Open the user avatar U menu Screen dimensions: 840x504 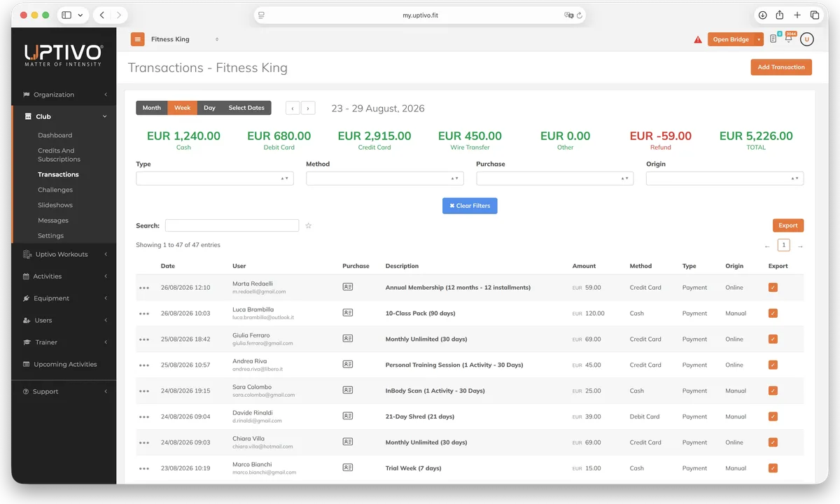(807, 39)
